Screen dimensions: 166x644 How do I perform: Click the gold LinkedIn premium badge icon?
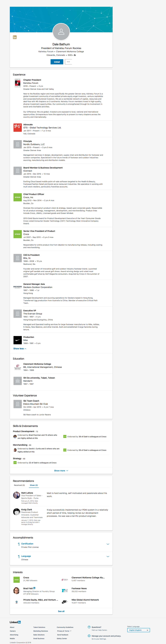pos(15,37)
